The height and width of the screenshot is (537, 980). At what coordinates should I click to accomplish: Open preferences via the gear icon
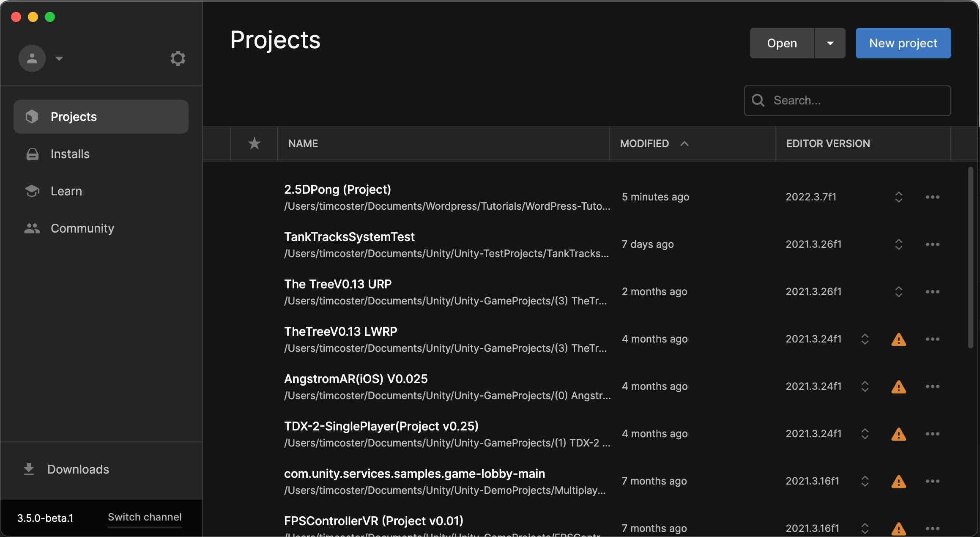coord(178,58)
